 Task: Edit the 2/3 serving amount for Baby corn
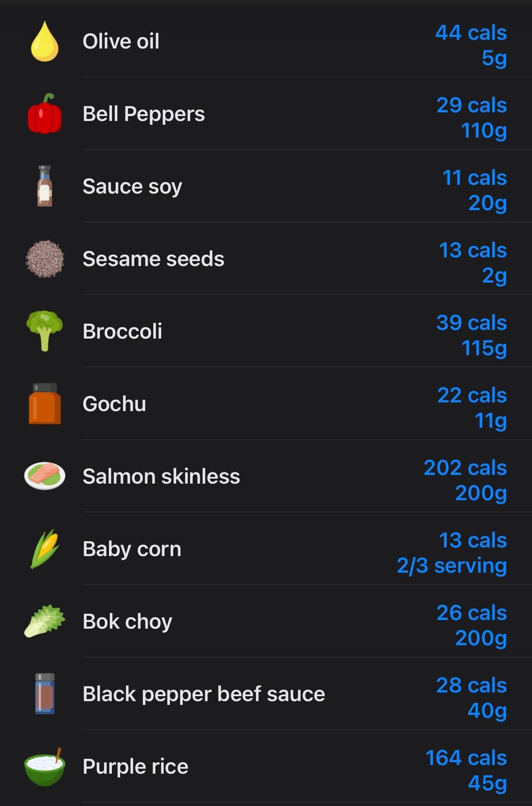click(x=452, y=565)
